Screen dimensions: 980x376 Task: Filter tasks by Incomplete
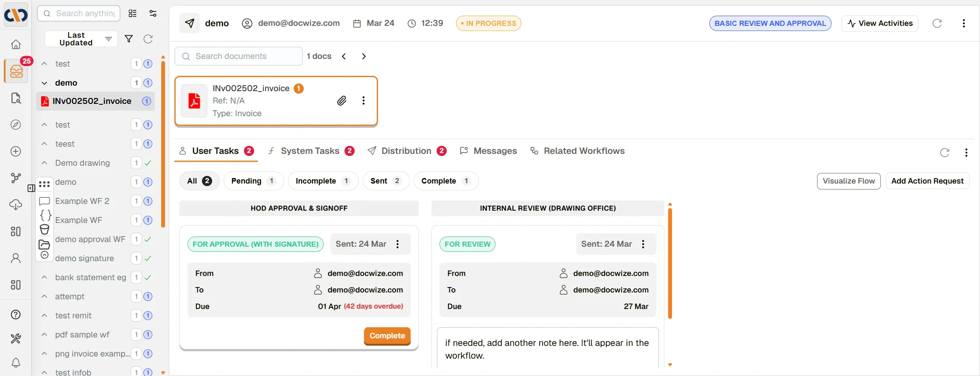click(x=323, y=181)
